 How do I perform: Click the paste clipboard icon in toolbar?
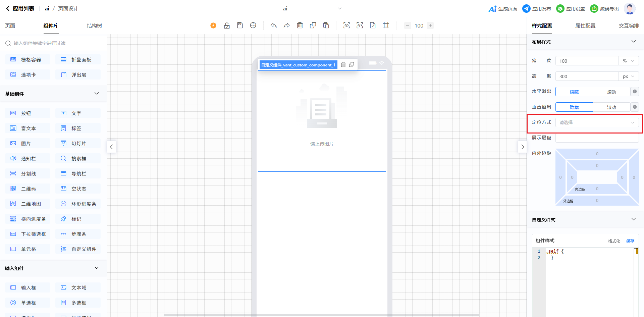(326, 25)
